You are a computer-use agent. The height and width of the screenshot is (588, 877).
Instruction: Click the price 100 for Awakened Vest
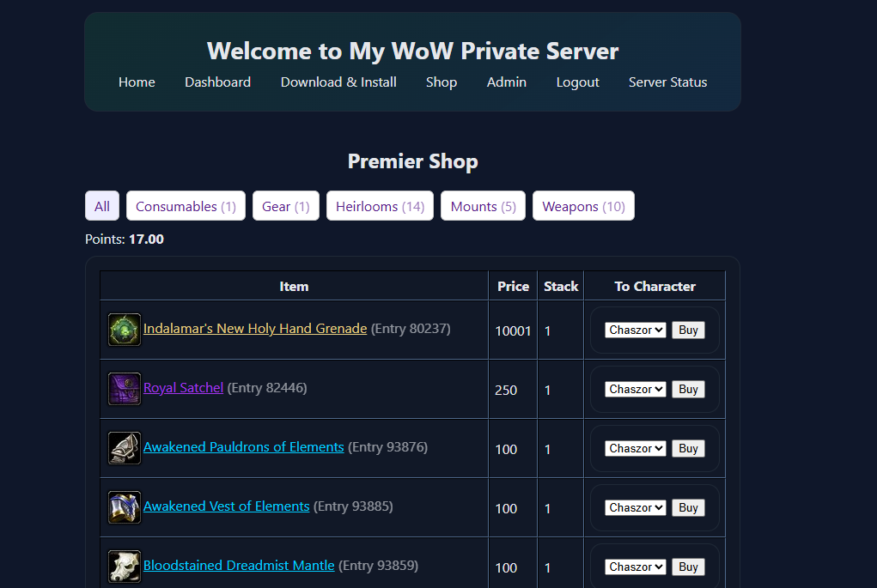coord(506,509)
